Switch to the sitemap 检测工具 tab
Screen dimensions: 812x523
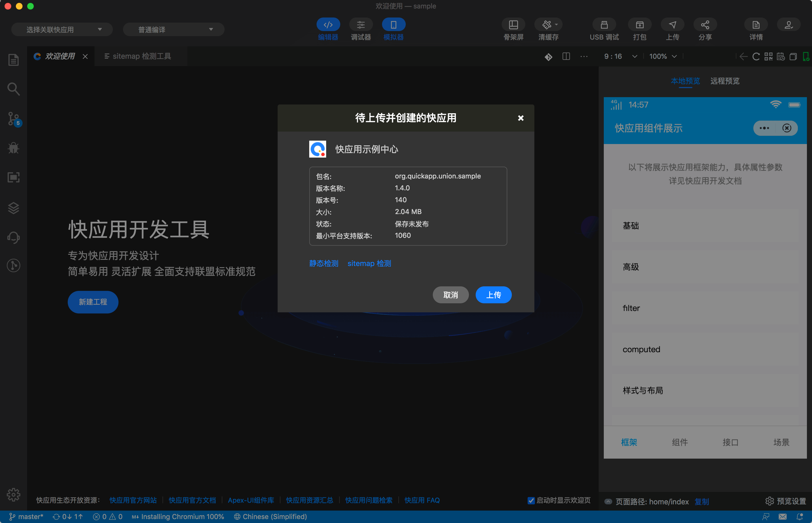tap(142, 56)
